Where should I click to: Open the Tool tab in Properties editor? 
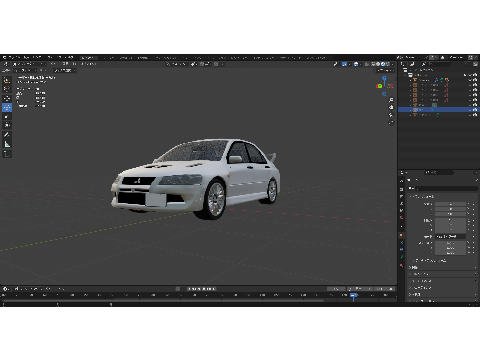(x=401, y=181)
